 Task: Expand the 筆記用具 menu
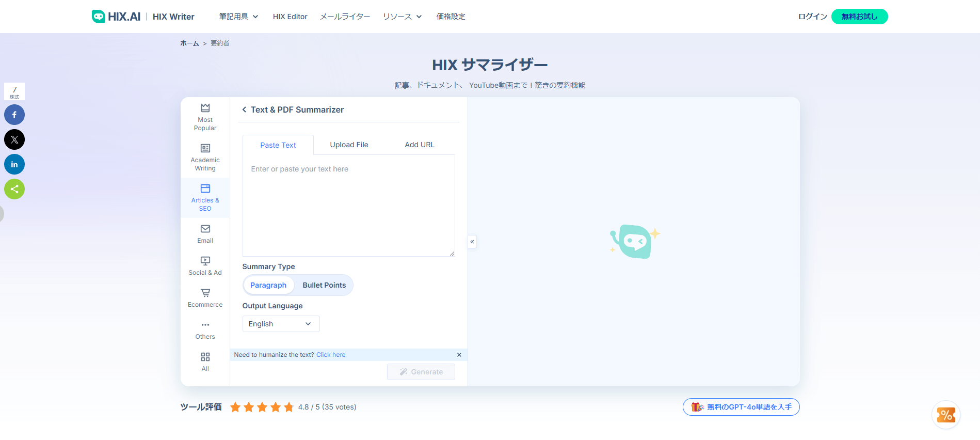[x=238, y=17]
